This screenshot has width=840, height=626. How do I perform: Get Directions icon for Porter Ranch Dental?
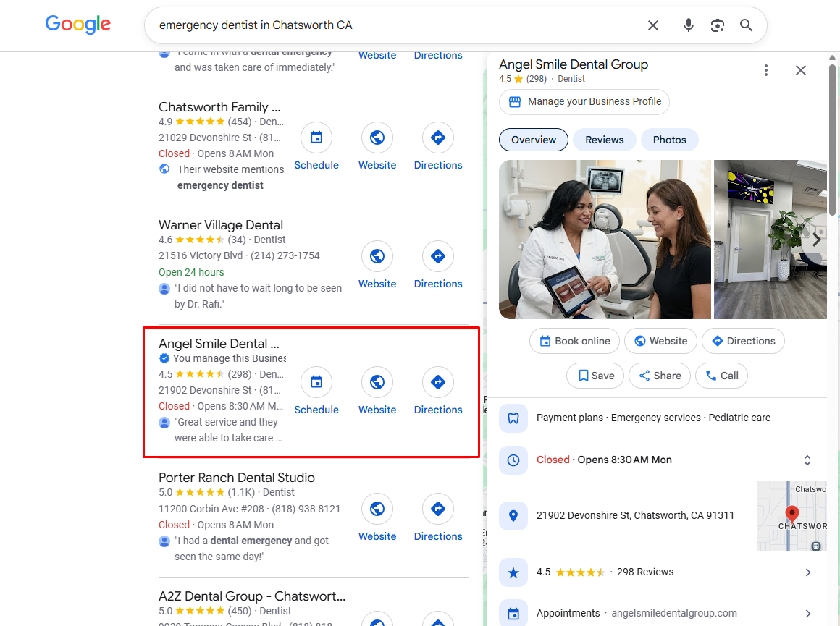coord(438,509)
